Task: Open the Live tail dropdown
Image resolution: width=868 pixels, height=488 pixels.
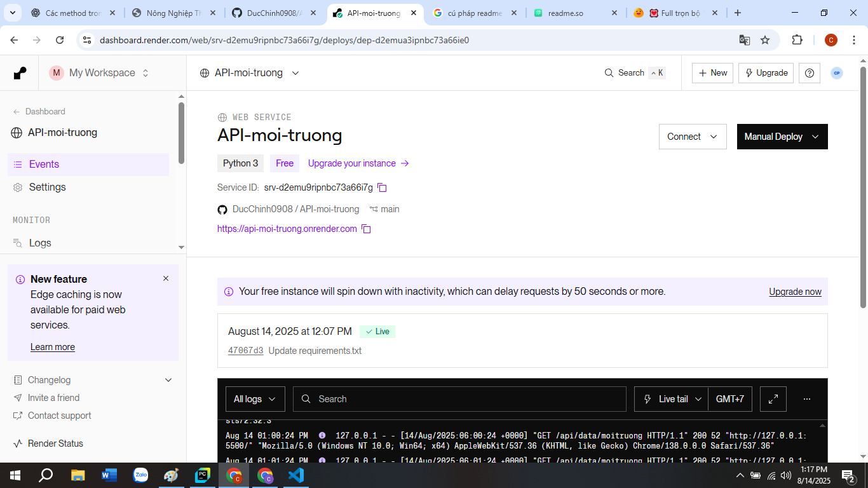Action: pos(671,399)
